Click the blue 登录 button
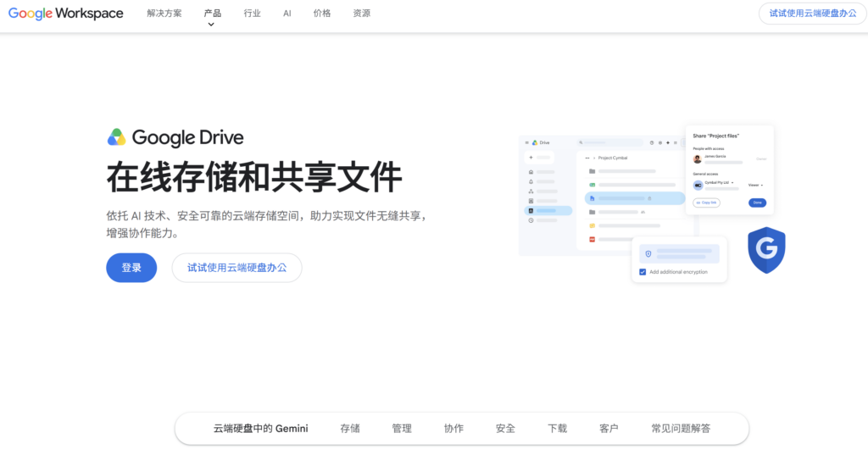This screenshot has height=455, width=868. click(131, 268)
